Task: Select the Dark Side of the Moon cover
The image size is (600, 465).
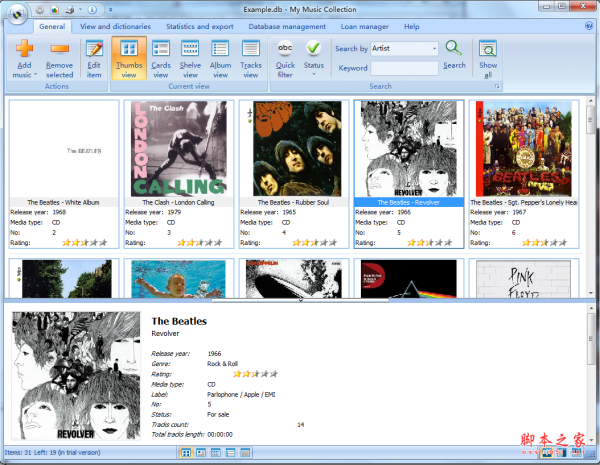Action: pos(409,279)
